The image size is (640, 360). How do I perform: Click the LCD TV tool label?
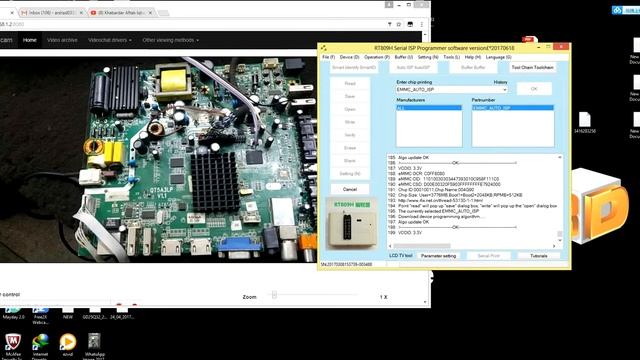coord(400,256)
